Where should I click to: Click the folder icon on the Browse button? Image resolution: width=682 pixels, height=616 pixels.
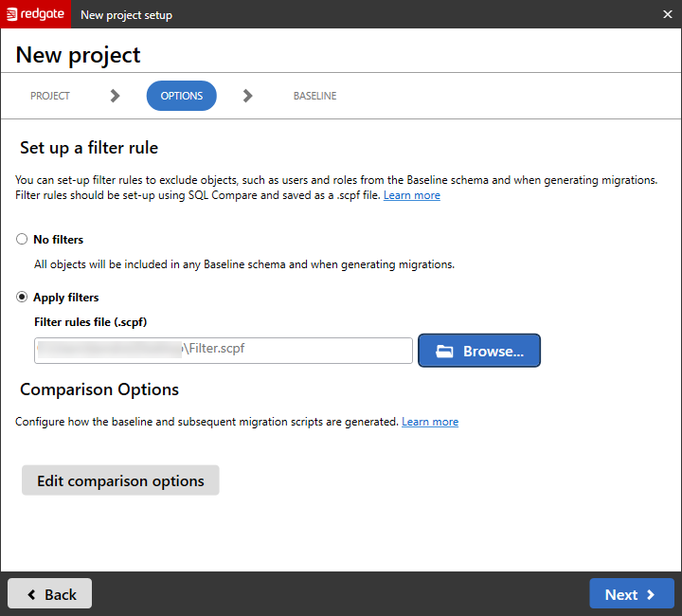pyautogui.click(x=444, y=351)
